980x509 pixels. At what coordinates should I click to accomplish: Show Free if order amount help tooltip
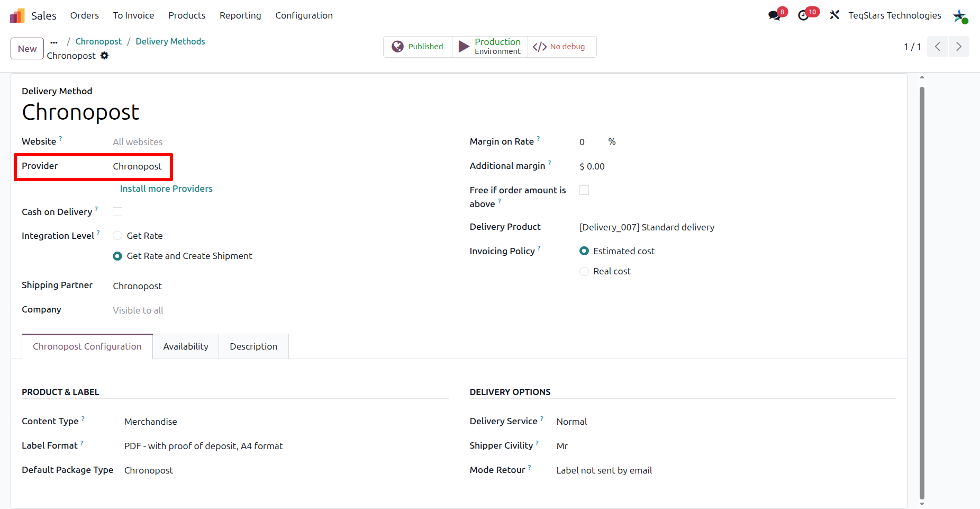point(500,201)
